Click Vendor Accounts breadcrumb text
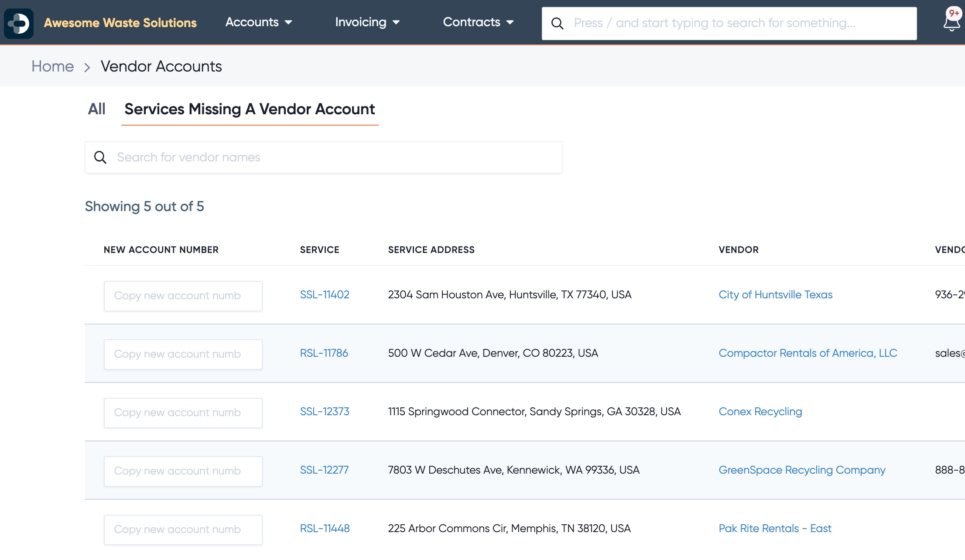 click(x=161, y=67)
